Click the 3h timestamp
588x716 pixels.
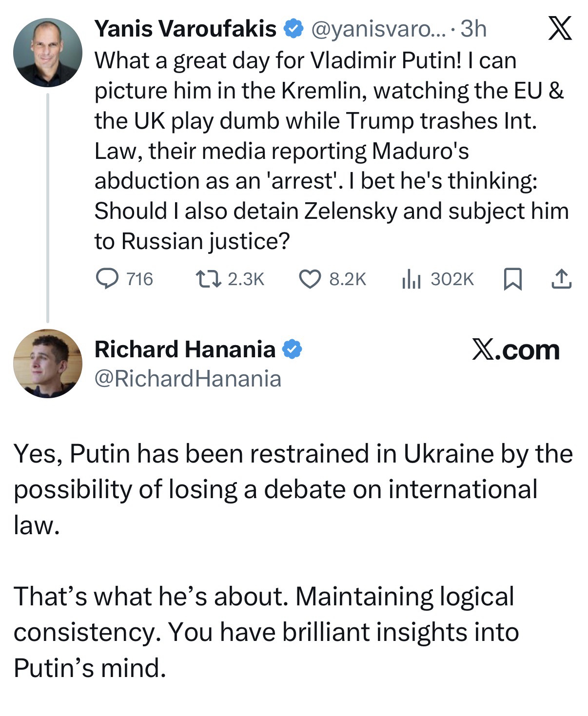tap(473, 29)
